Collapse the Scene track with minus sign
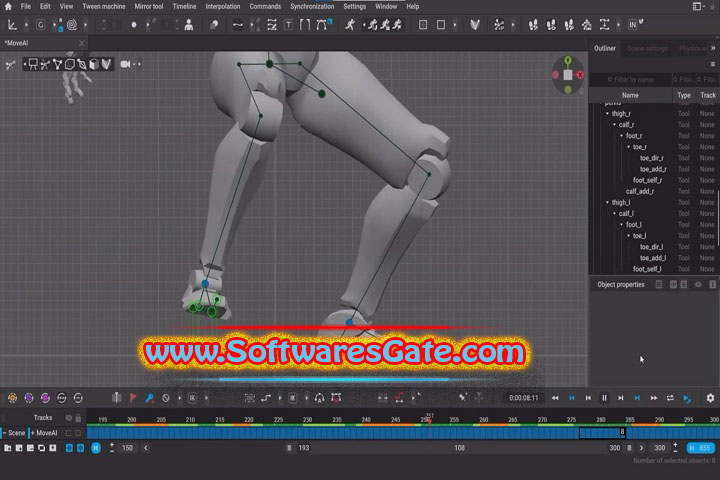Viewport: 720px width, 480px height. 4,433
